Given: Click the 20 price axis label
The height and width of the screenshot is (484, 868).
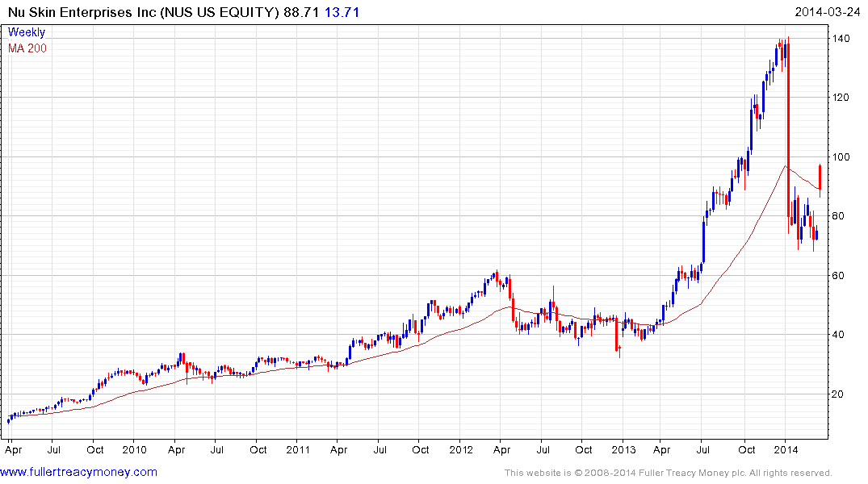Looking at the screenshot, I should [x=838, y=394].
